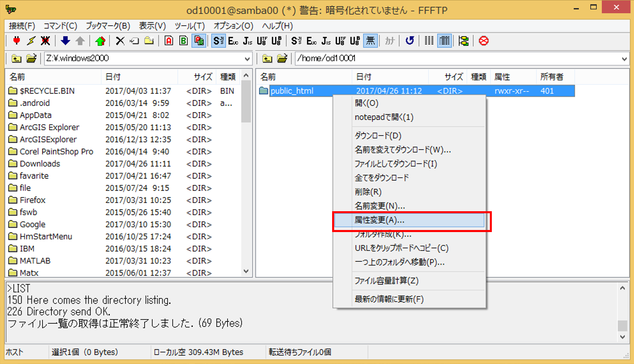Image resolution: width=634 pixels, height=364 pixels.
Task: Click log pane scroll down arrow
Action: click(x=623, y=337)
